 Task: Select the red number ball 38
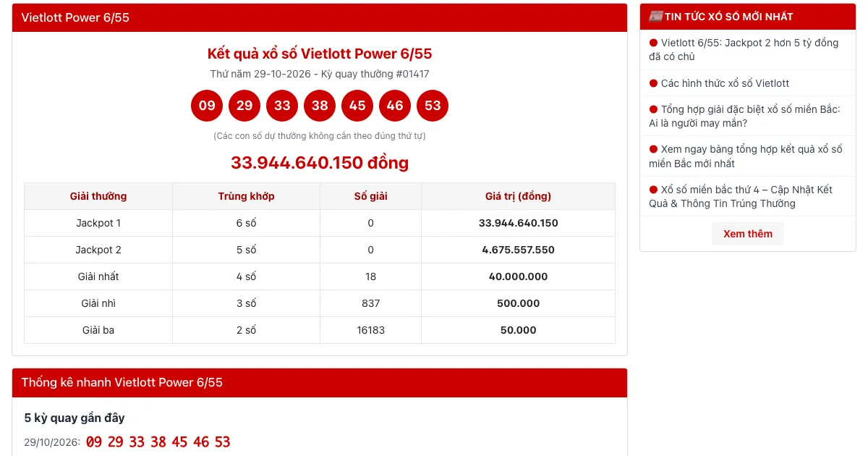pos(320,106)
